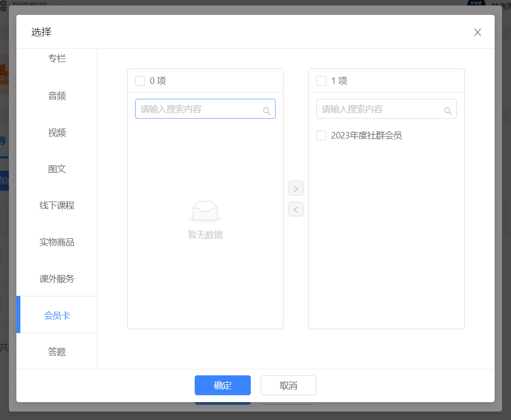Image resolution: width=511 pixels, height=420 pixels.
Task: Switch to the 音频 category tab
Action: (x=57, y=96)
